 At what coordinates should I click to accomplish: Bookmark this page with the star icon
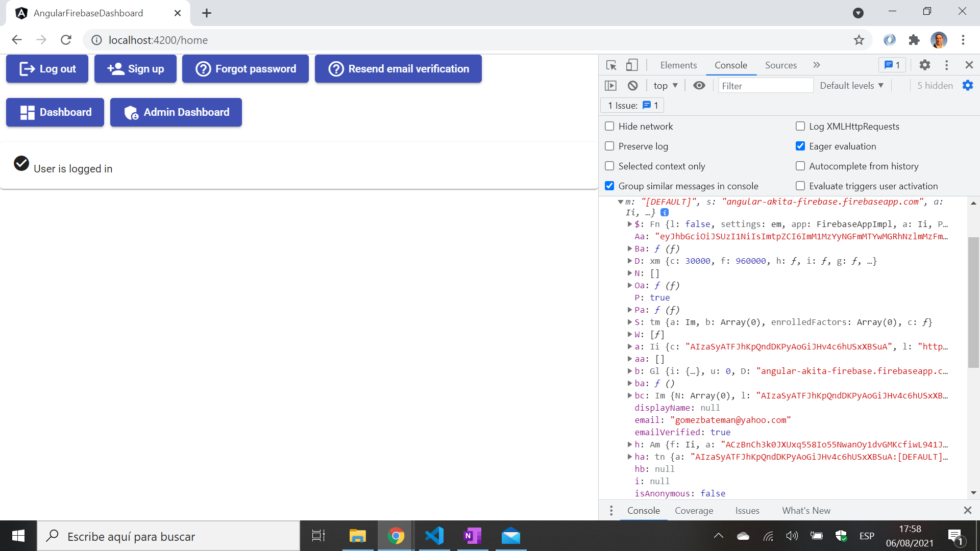coord(859,40)
